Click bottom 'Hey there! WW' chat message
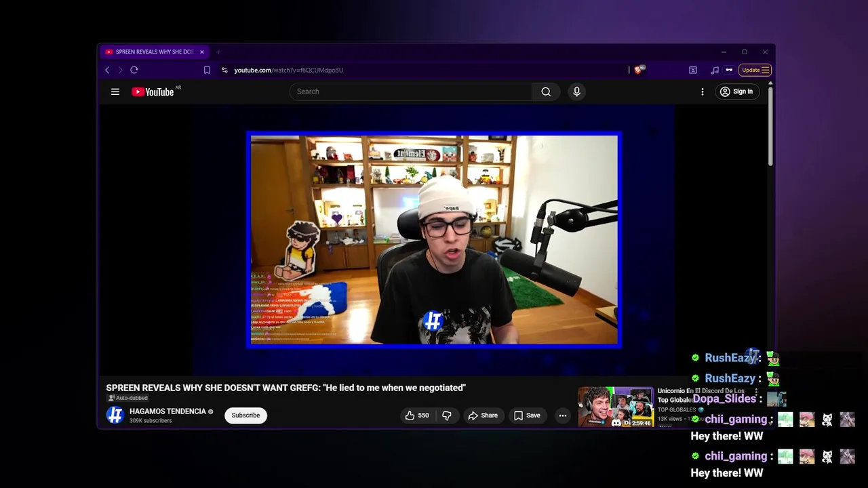The image size is (868, 488). coord(727,473)
